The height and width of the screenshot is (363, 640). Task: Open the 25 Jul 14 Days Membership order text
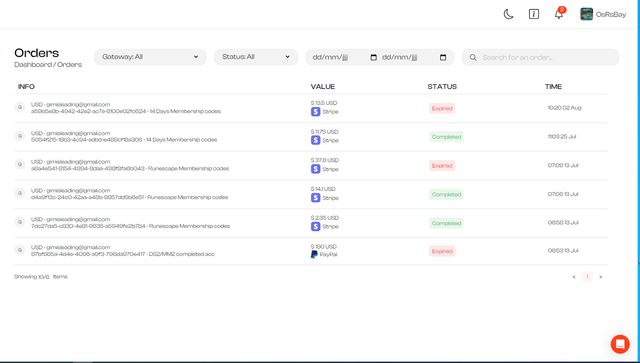point(124,140)
